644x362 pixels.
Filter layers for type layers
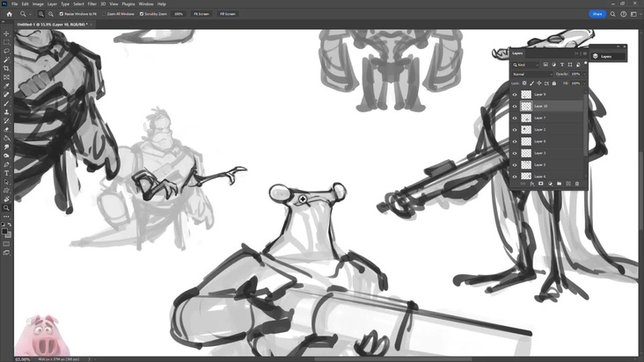[562, 65]
